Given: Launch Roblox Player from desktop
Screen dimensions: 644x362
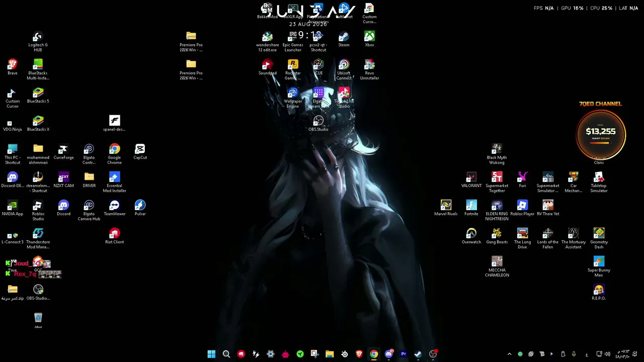Looking at the screenshot, I should point(522,208).
